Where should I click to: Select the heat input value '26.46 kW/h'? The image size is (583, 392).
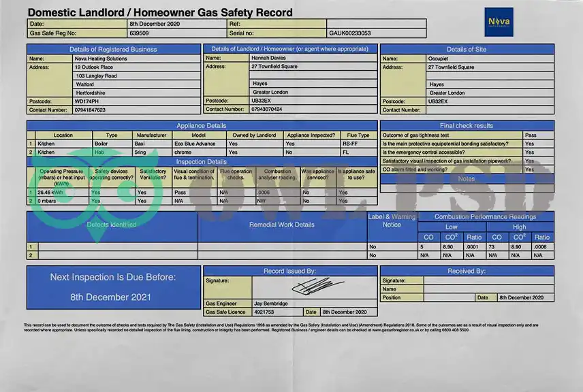50,193
